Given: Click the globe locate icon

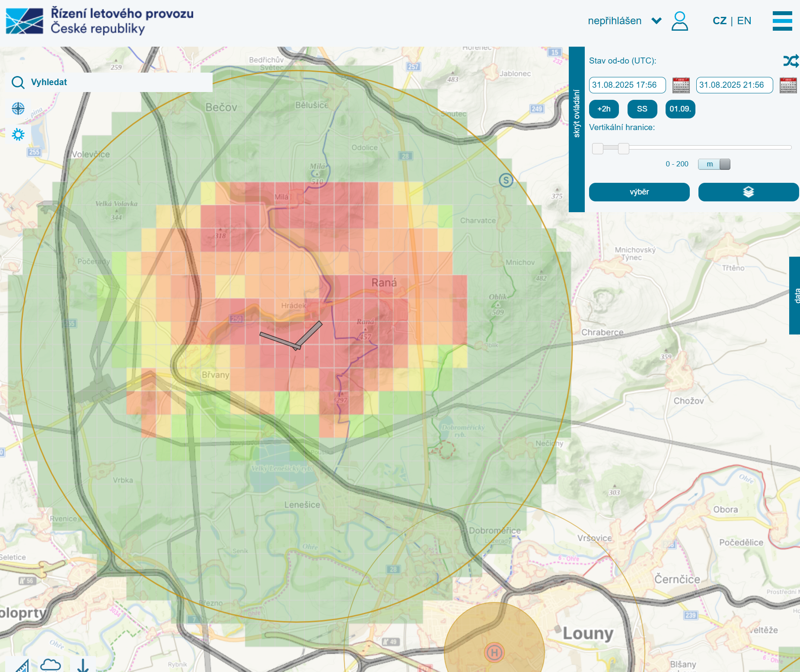Looking at the screenshot, I should point(18,108).
